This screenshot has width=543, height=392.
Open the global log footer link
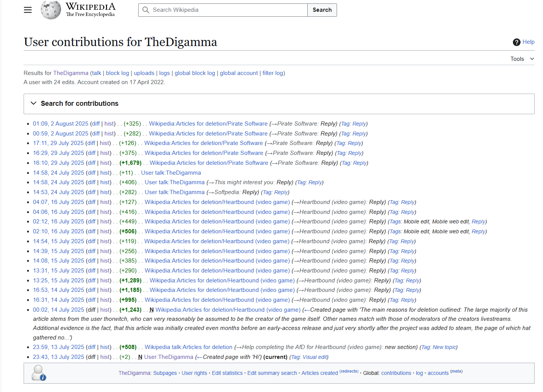(419, 373)
